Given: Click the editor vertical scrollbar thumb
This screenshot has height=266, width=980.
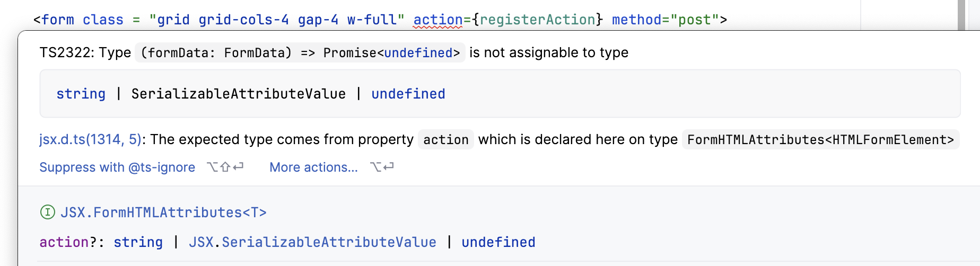Looking at the screenshot, I should (x=961, y=15).
